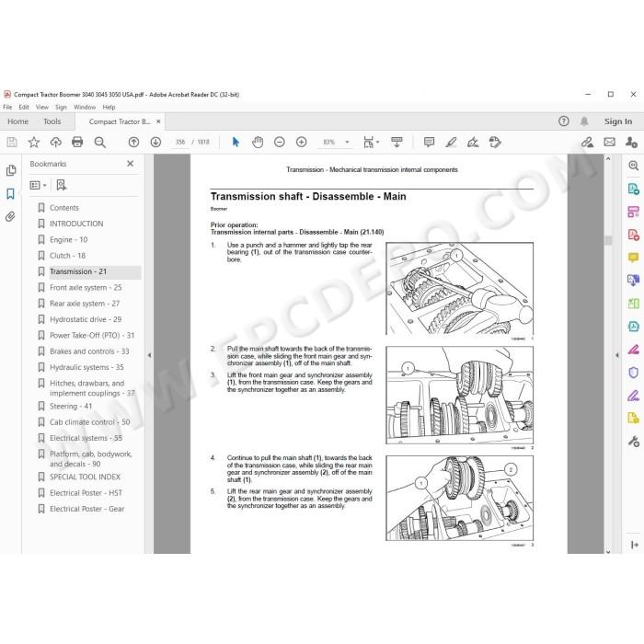Toggle the bookmarks panel icon
The width and height of the screenshot is (644, 644).
[x=11, y=193]
